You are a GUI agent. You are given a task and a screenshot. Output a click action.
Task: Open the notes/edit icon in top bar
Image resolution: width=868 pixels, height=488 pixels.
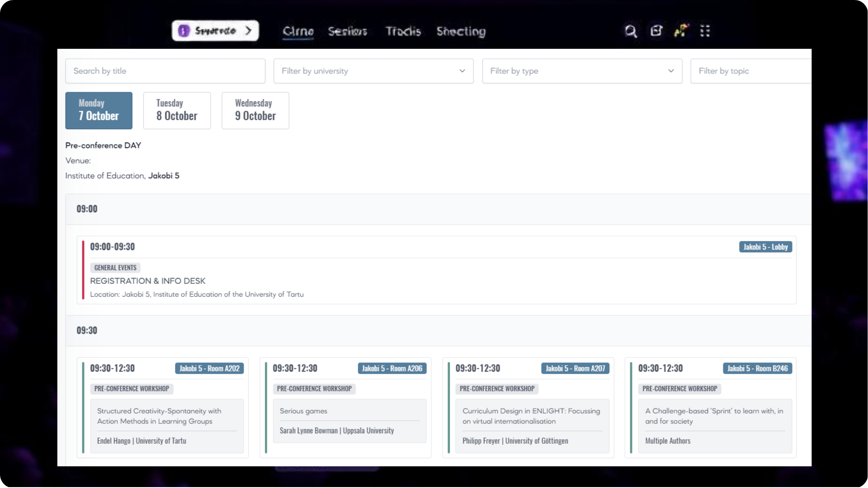[x=656, y=31]
